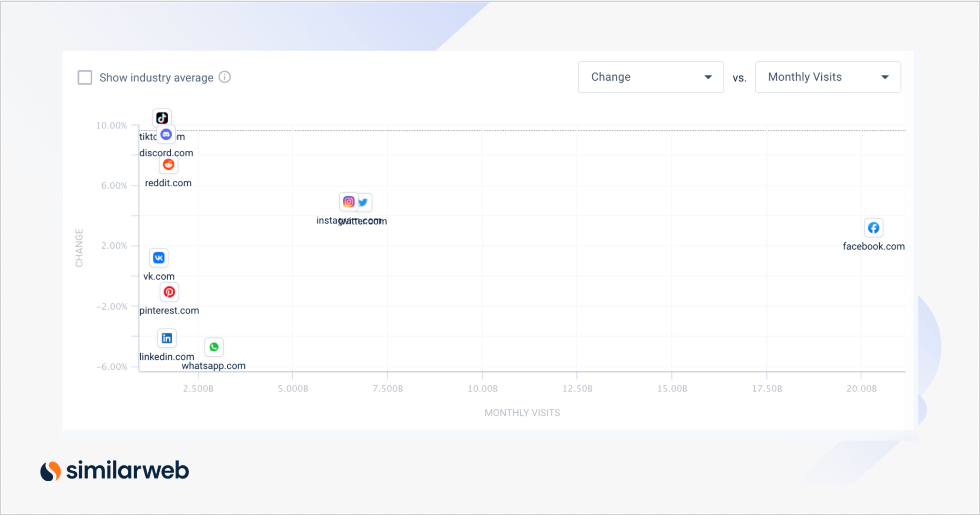Click the Similarweb logo icon
Screen dimensions: 980x515
click(51, 471)
